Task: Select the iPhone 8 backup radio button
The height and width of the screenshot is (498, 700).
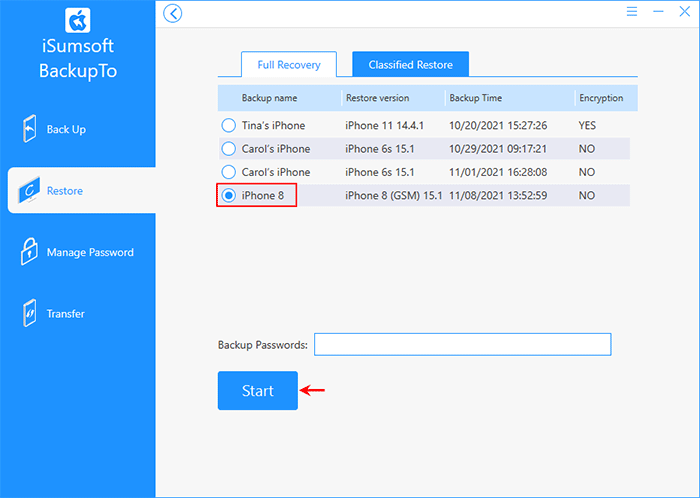Action: pos(229,195)
